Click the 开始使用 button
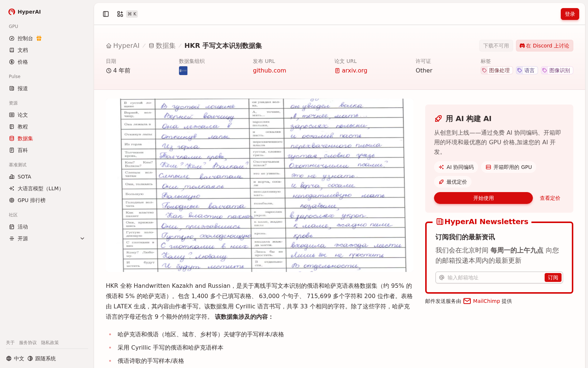 pyautogui.click(x=483, y=198)
